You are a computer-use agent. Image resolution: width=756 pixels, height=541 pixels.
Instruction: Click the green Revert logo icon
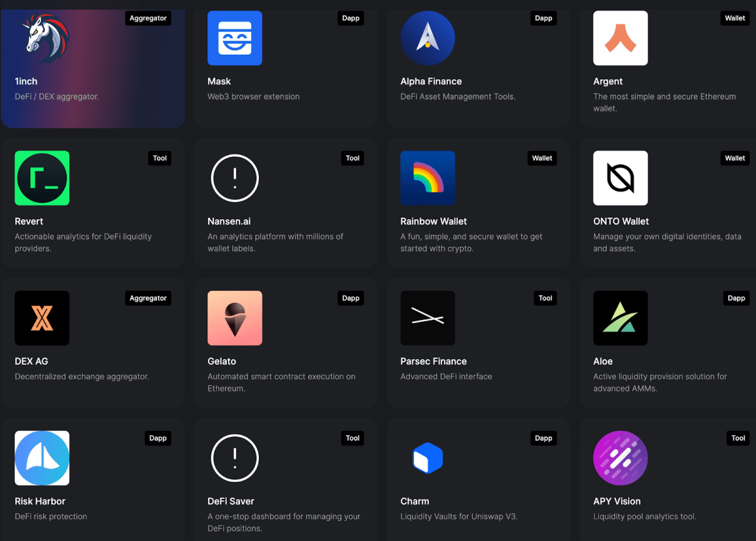coord(42,178)
